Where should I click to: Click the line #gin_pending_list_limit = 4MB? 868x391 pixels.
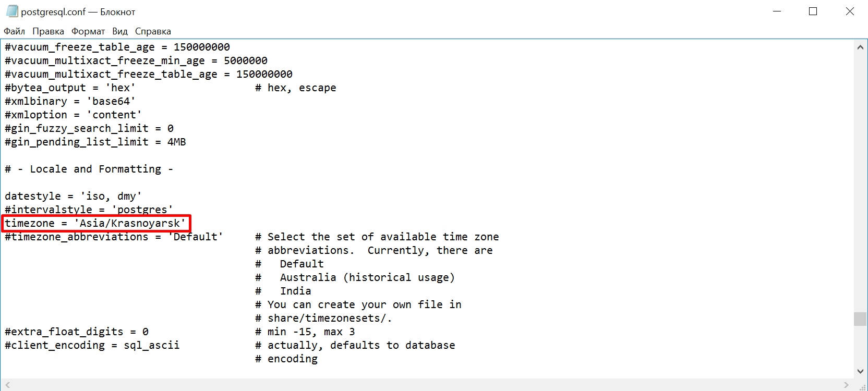95,142
